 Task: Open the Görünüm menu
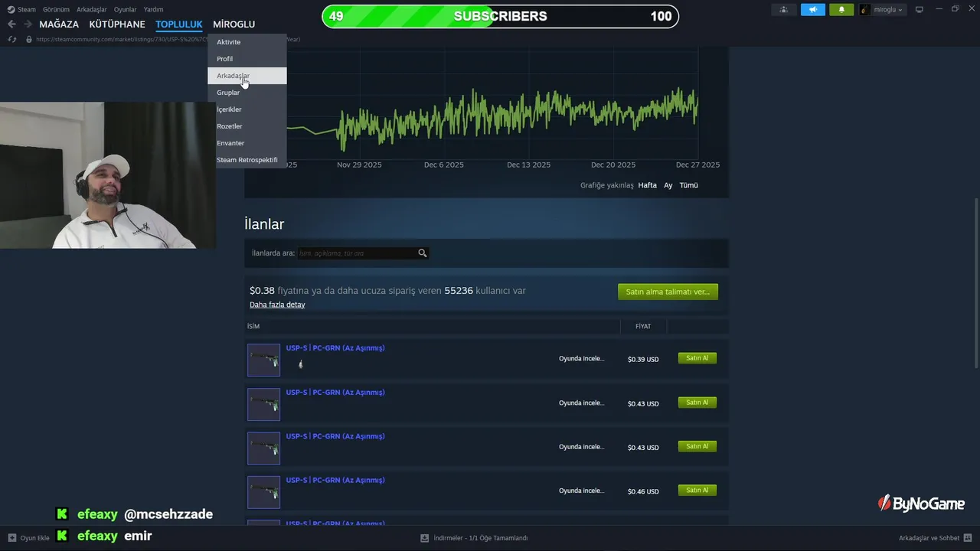(x=56, y=9)
